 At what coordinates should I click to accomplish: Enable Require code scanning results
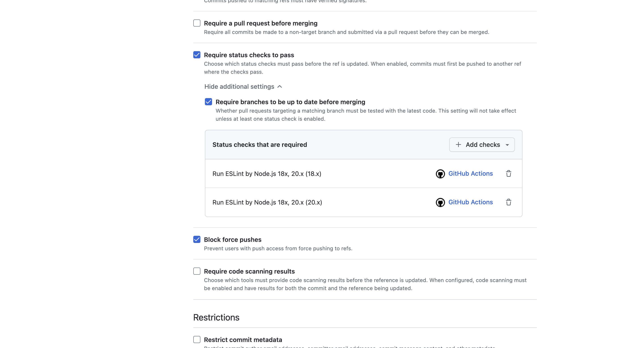[x=197, y=271]
